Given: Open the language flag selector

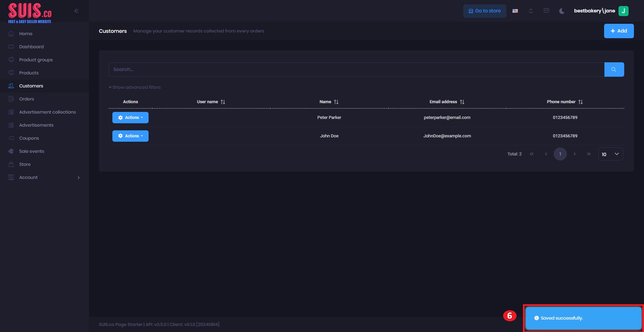Looking at the screenshot, I should [x=515, y=11].
